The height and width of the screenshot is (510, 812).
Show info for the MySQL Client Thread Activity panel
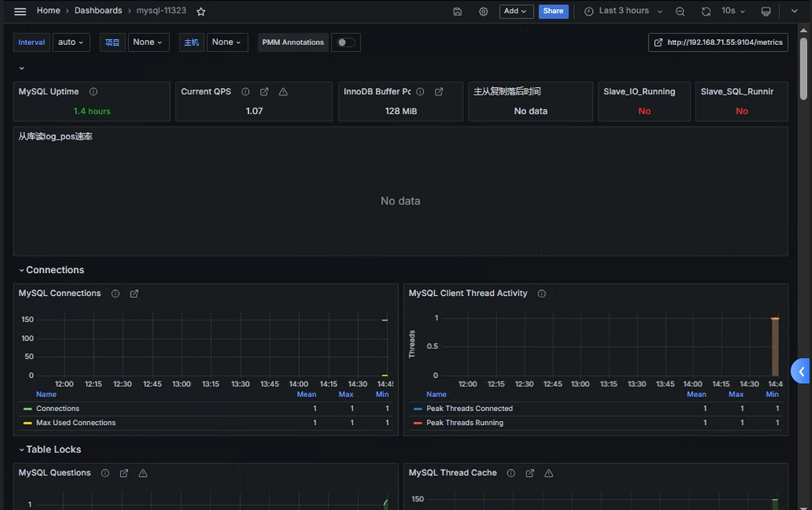(541, 293)
